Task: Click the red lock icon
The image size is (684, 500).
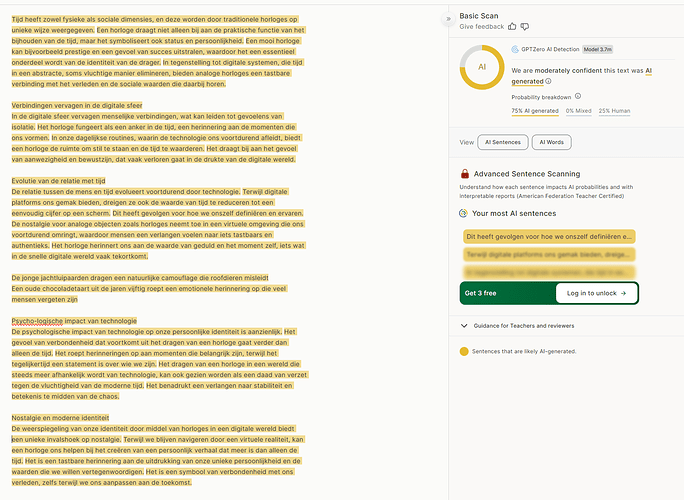Action: click(464, 174)
